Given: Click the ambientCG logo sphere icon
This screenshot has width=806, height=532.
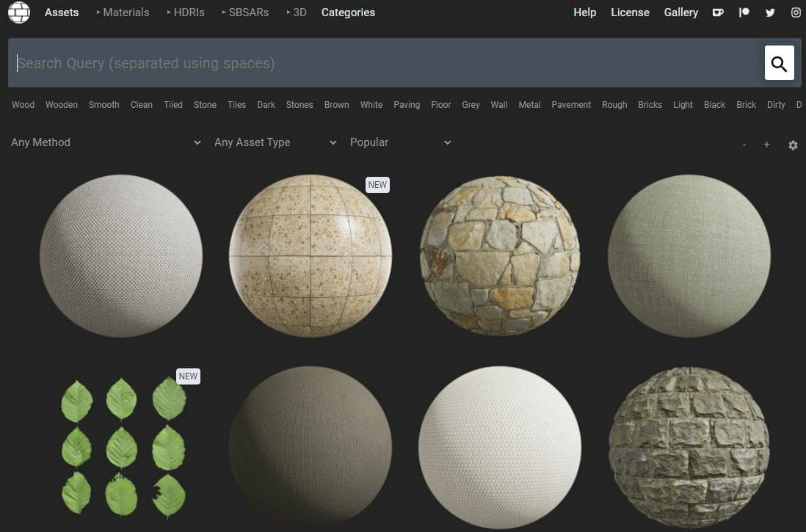Looking at the screenshot, I should pos(19,12).
